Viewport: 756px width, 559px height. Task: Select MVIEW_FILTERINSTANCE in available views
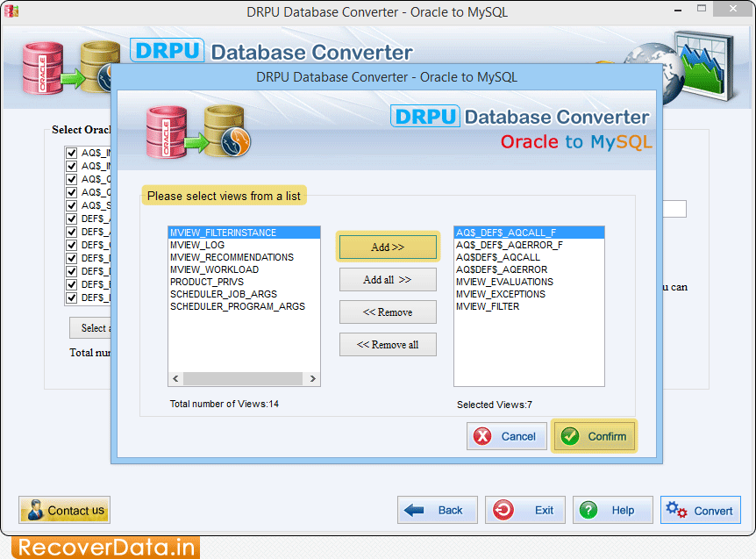click(x=244, y=233)
